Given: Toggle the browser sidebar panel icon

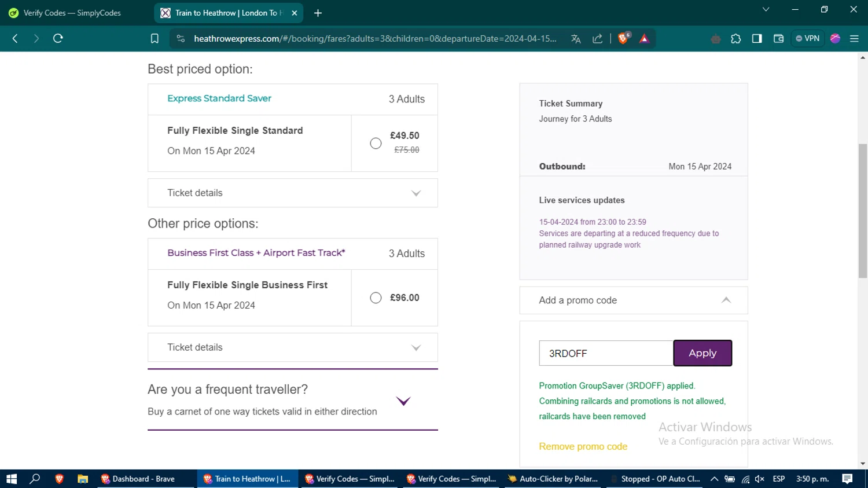Looking at the screenshot, I should click(x=757, y=39).
